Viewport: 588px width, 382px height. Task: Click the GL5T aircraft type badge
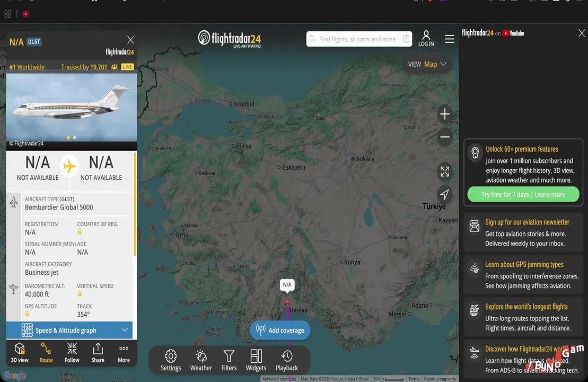34,42
